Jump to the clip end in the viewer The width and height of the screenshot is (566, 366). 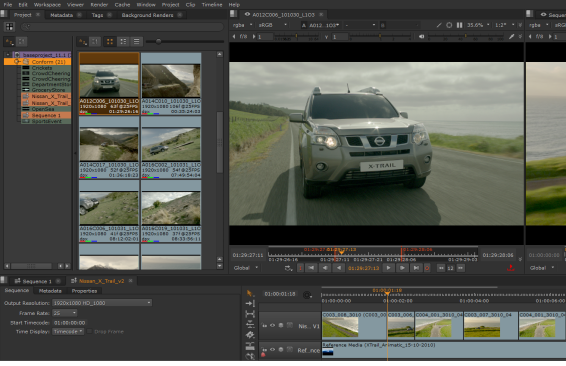[416, 268]
